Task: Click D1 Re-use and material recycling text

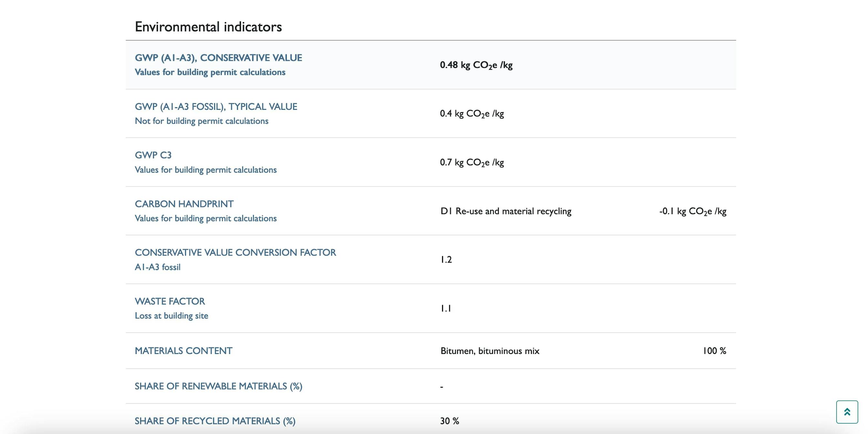Action: click(x=505, y=211)
